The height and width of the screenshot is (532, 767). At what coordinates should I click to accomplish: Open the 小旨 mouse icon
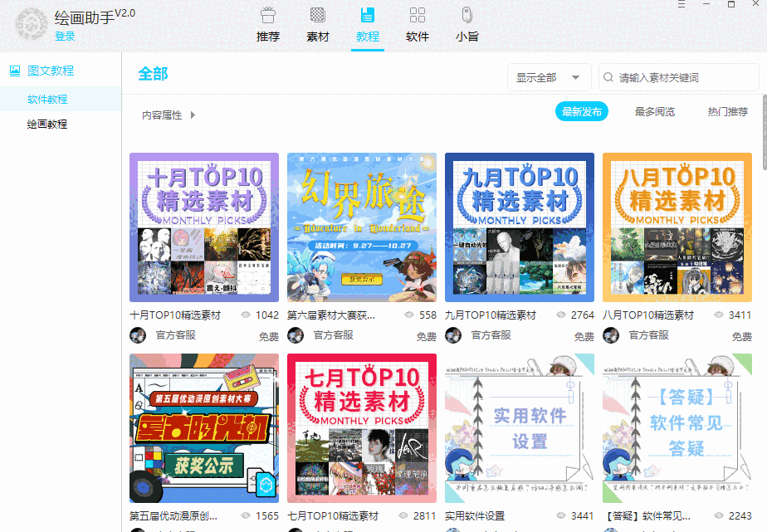[467, 15]
